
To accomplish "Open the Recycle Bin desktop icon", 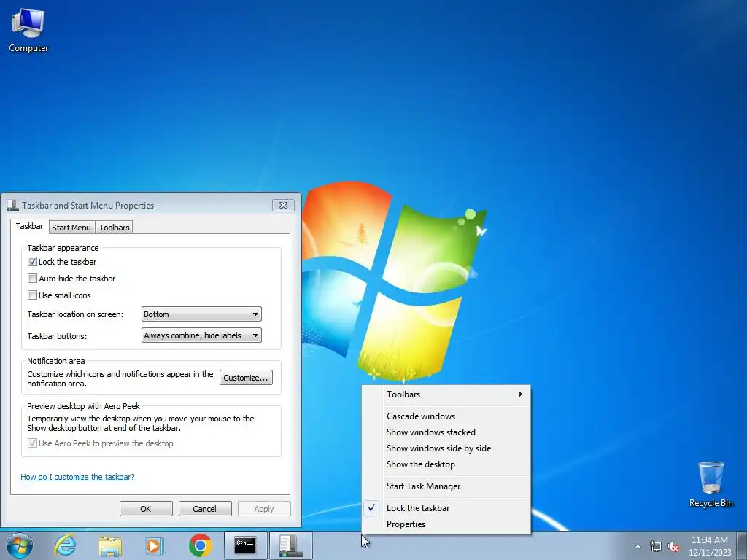I will coord(711,484).
